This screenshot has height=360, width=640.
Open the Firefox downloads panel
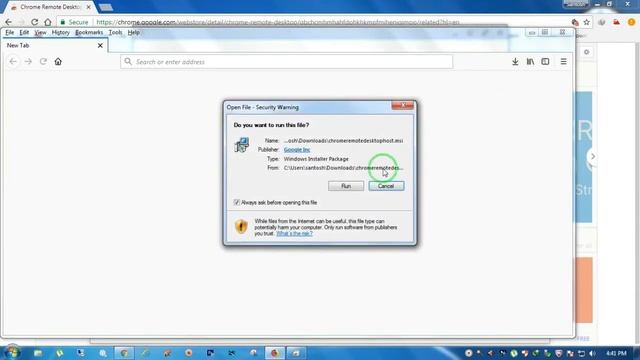point(515,62)
